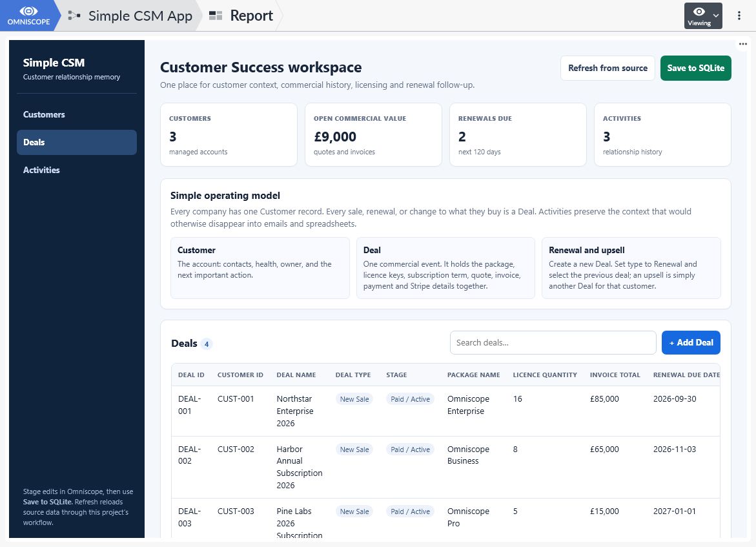This screenshot has width=756, height=547.
Task: Click the £65,000 invoice total
Action: pyautogui.click(x=604, y=449)
